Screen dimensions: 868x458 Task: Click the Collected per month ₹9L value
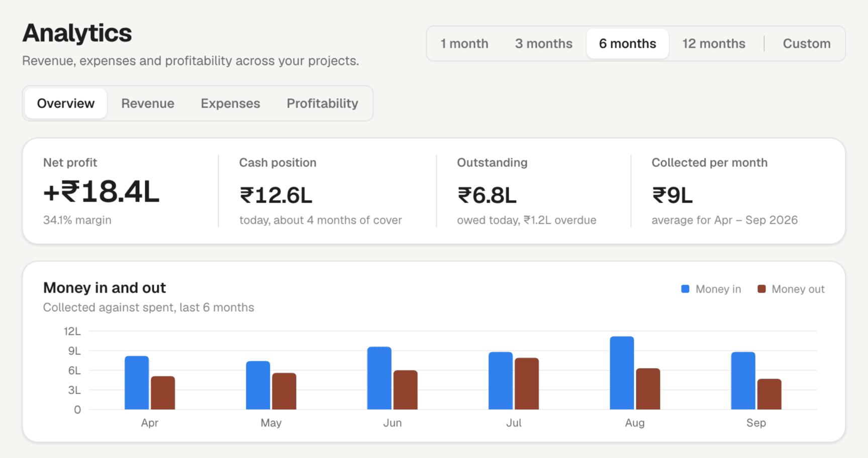672,196
